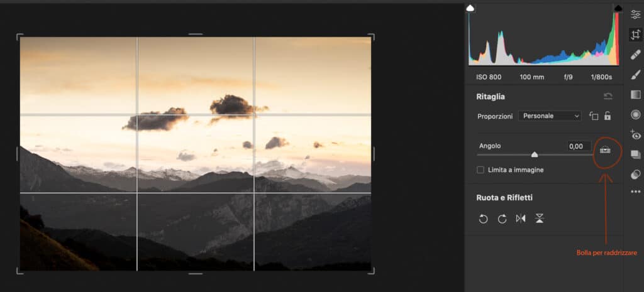The width and height of the screenshot is (644, 292).
Task: Toggle shadow clipping warning in histogram
Action: coord(470,8)
